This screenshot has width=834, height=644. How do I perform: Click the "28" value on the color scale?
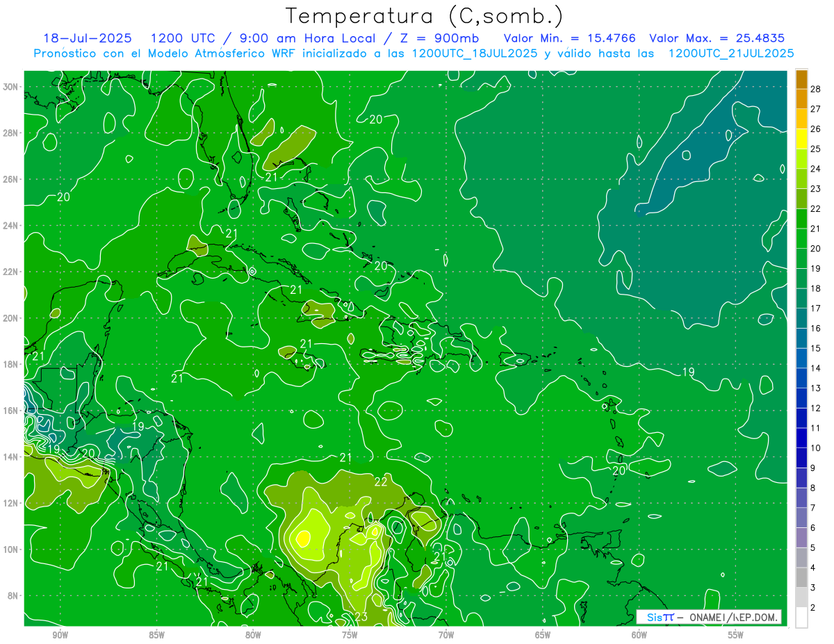pos(816,88)
